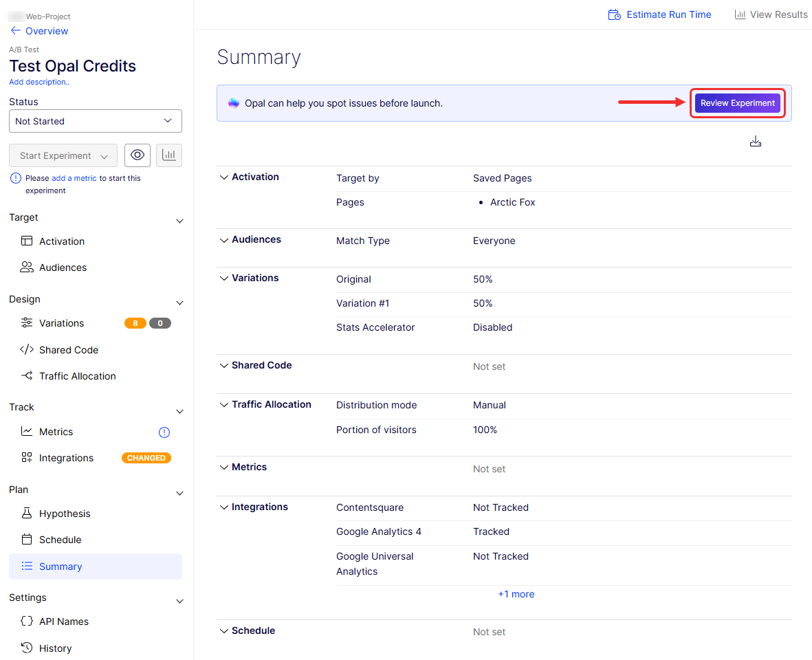This screenshot has width=812, height=660.
Task: Select Traffic Allocation in the Design section
Action: coord(78,376)
